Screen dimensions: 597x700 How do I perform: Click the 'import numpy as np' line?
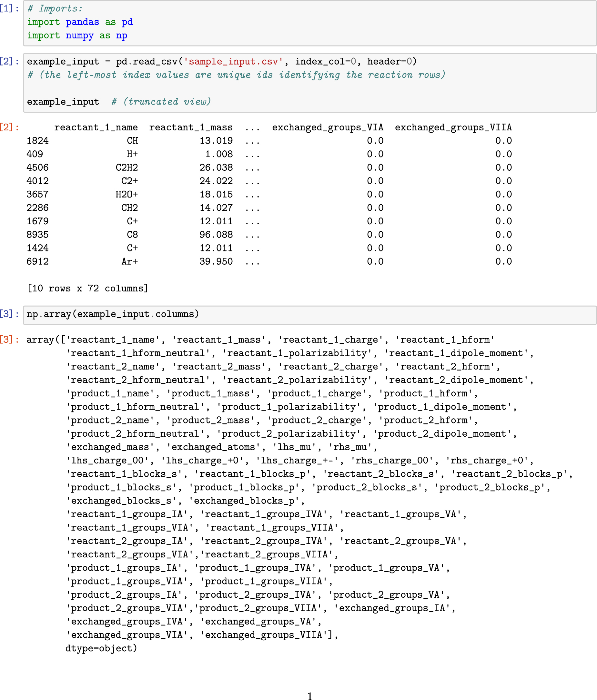[x=77, y=35]
